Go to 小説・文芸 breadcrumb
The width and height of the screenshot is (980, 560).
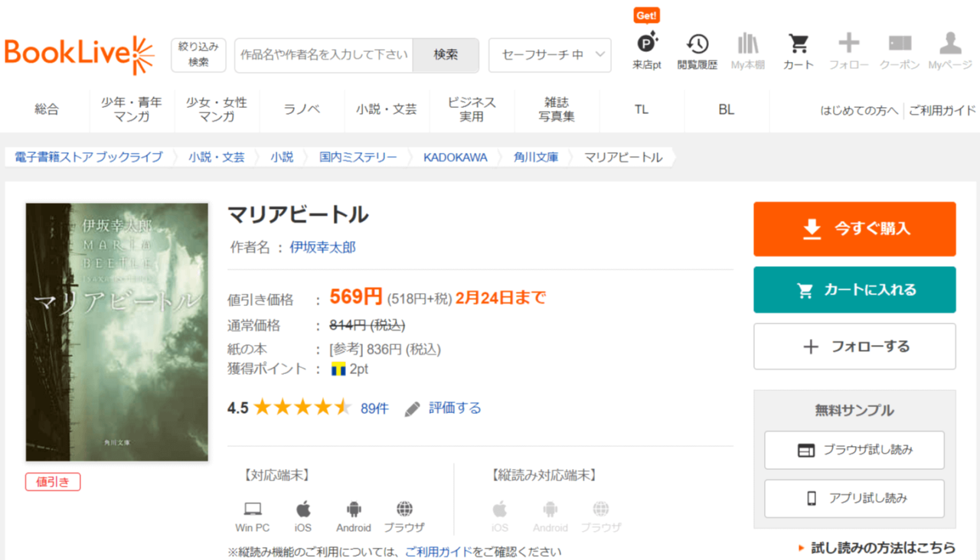coord(217,157)
